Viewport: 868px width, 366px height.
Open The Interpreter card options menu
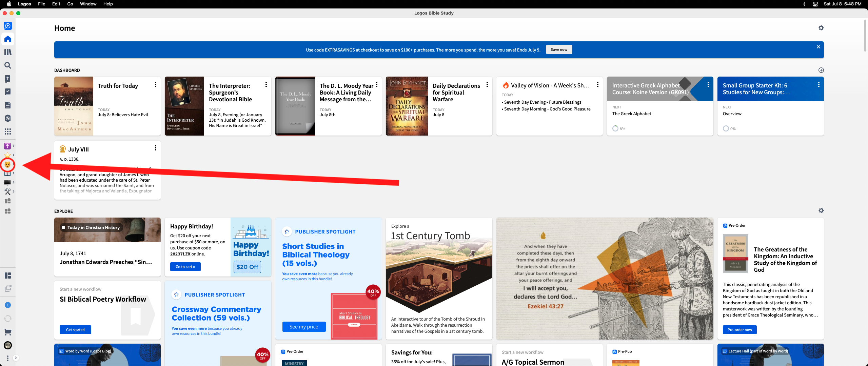(x=266, y=84)
